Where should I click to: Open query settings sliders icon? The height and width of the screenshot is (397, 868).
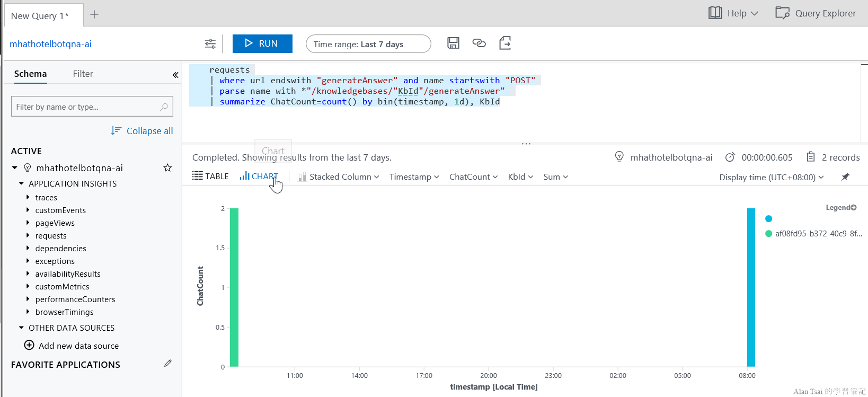coord(210,43)
